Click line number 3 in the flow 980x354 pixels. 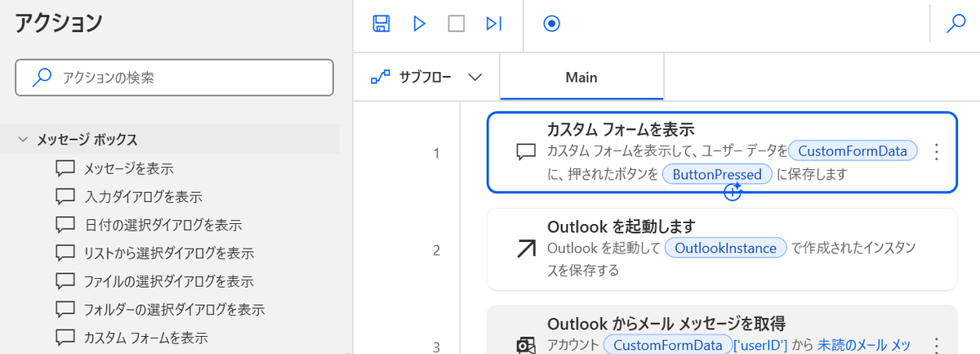[x=437, y=347]
